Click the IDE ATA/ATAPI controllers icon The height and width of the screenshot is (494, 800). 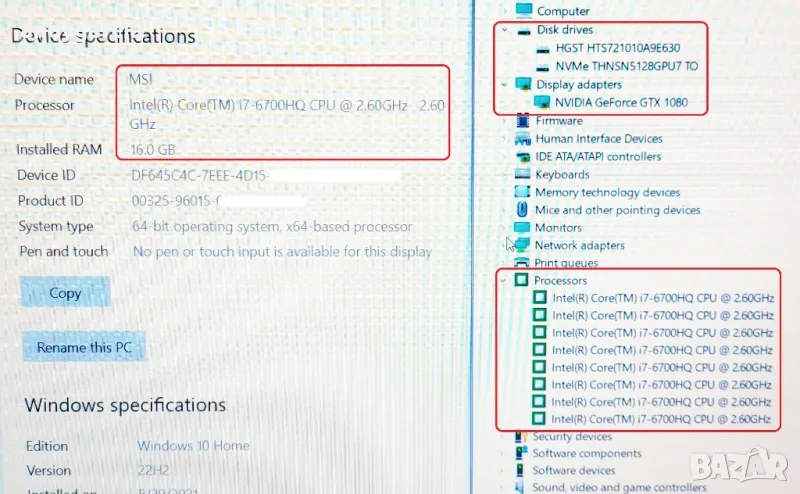click(522, 157)
